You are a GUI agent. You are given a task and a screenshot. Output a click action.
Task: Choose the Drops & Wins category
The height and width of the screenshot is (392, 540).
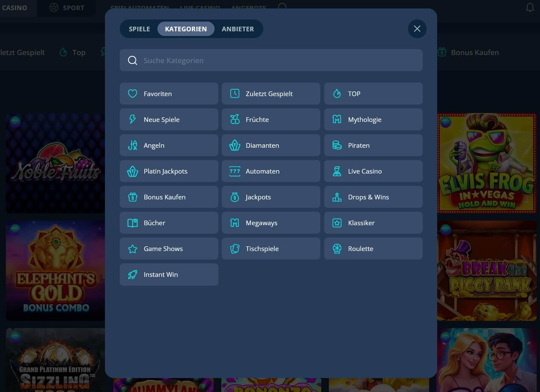[x=373, y=197]
